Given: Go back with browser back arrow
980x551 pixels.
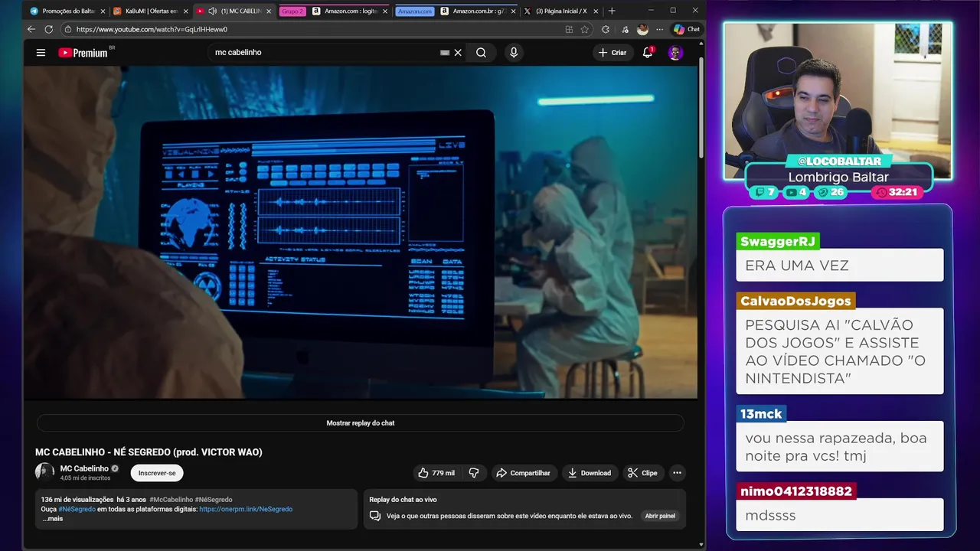Looking at the screenshot, I should click(31, 29).
